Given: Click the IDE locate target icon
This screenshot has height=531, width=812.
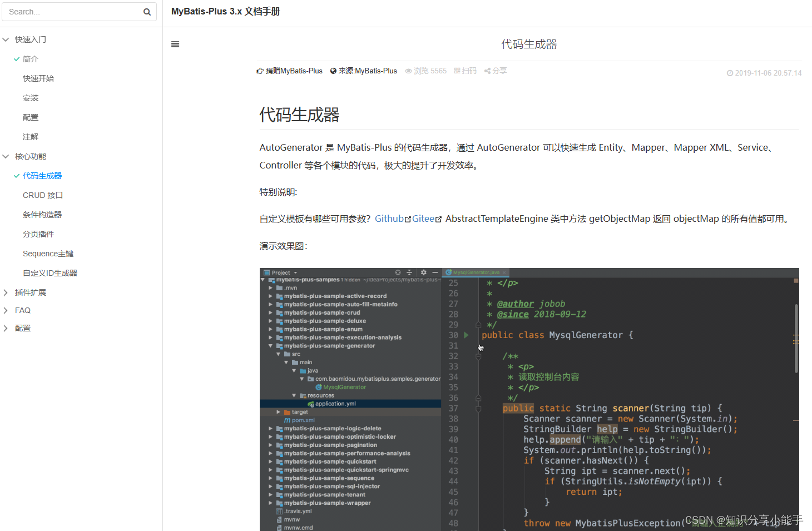Looking at the screenshot, I should (398, 272).
